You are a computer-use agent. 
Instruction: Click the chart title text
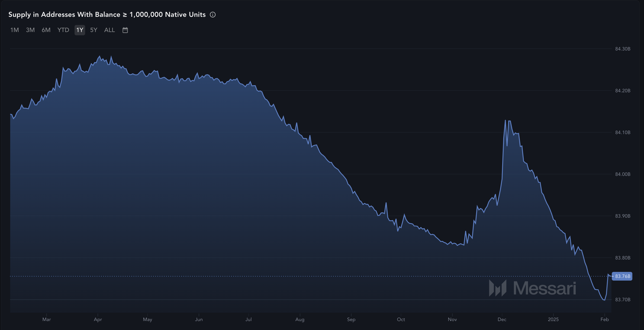pyautogui.click(x=107, y=15)
